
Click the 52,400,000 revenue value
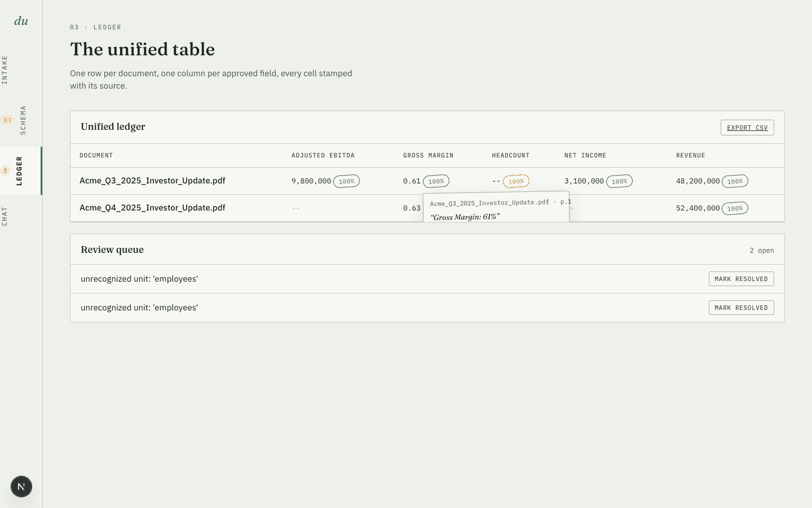tap(698, 208)
